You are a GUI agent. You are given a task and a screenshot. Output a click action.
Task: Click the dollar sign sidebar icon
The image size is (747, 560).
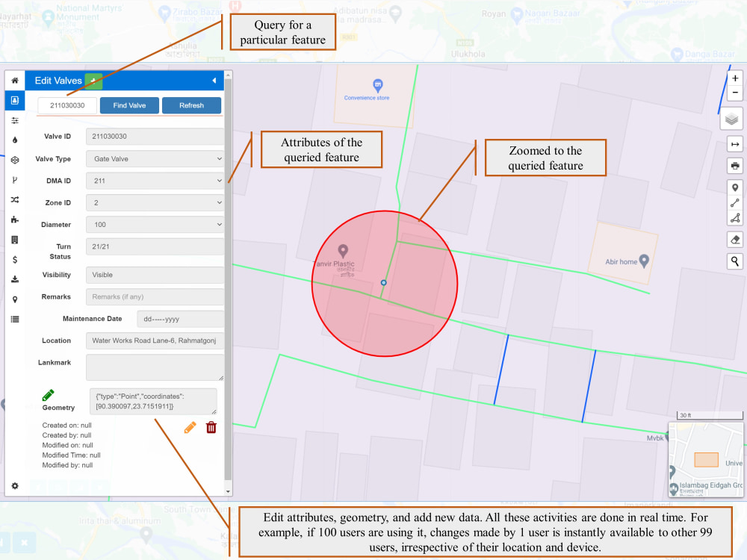pyautogui.click(x=15, y=260)
